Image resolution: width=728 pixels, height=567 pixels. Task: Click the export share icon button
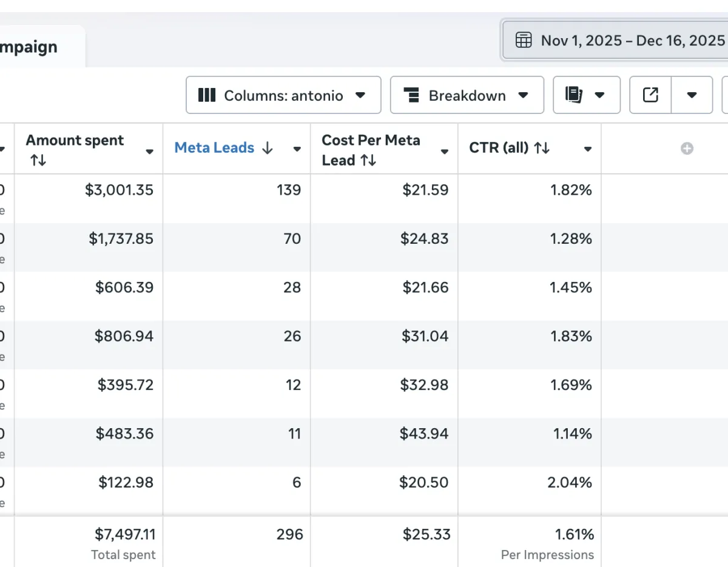[650, 95]
